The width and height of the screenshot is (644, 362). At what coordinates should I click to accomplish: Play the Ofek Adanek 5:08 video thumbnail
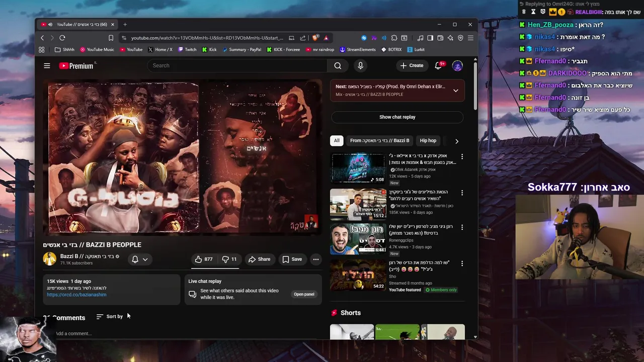point(358,168)
